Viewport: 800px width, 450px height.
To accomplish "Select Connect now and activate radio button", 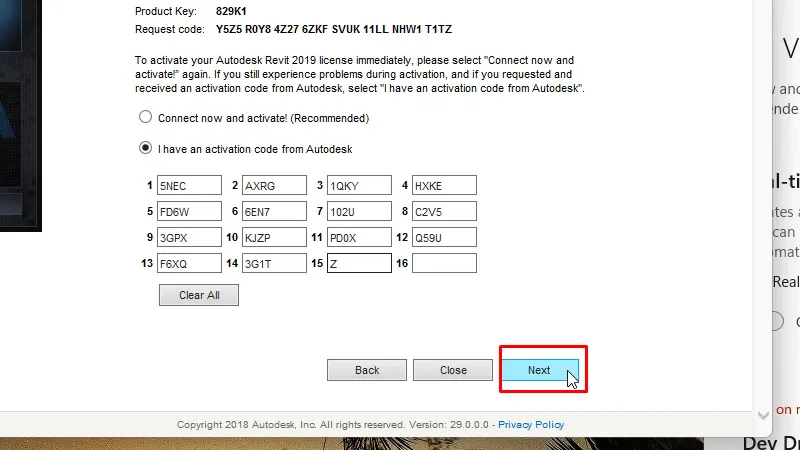I will pos(146,118).
